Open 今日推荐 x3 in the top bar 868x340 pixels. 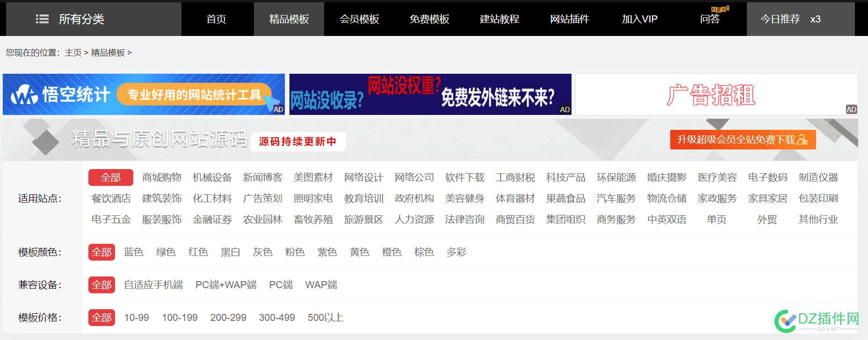801,19
